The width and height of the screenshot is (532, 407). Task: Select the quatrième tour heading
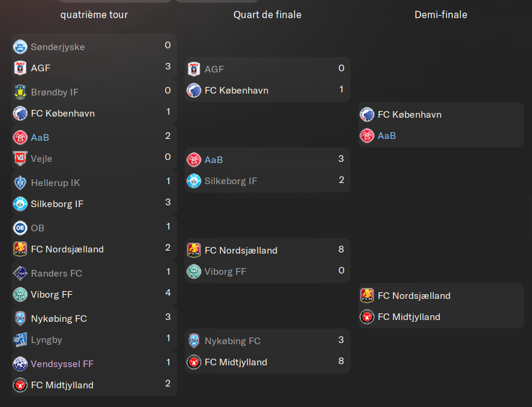click(94, 14)
